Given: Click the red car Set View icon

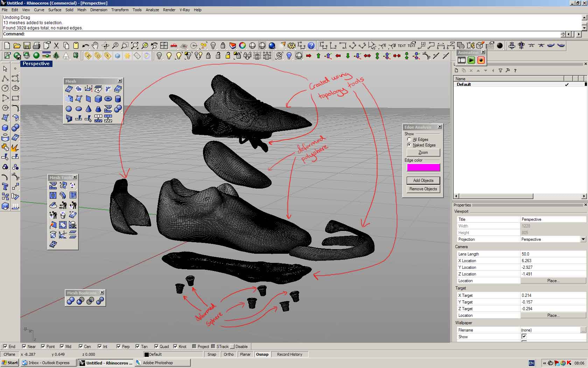Looking at the screenshot, I should 174,46.
